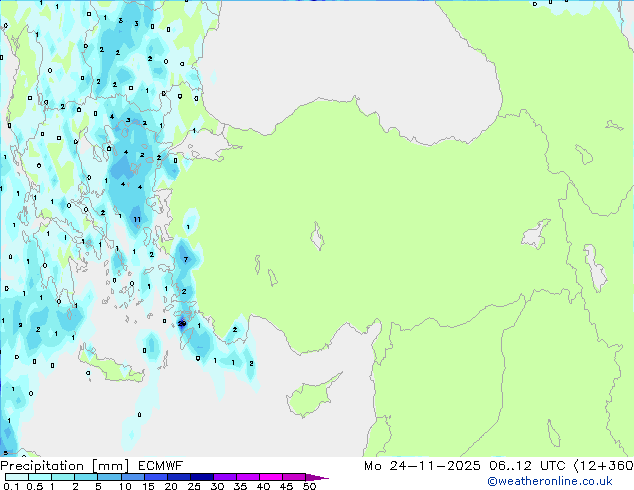The width and height of the screenshot is (634, 490).
Task: Click the 1–2 mm legend swatch
Action: [x=63, y=477]
